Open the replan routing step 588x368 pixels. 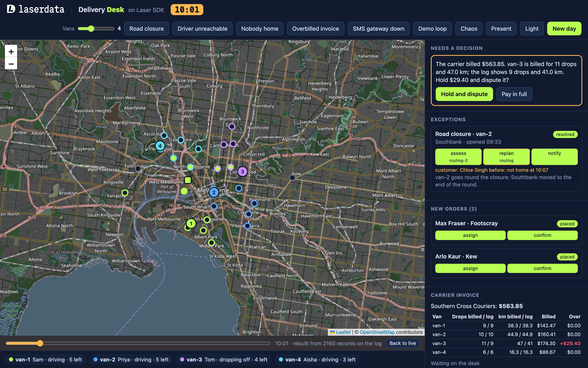click(x=506, y=157)
